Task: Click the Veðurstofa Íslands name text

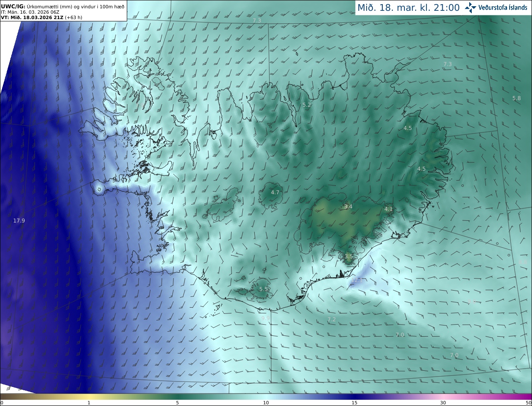Action: click(x=503, y=7)
